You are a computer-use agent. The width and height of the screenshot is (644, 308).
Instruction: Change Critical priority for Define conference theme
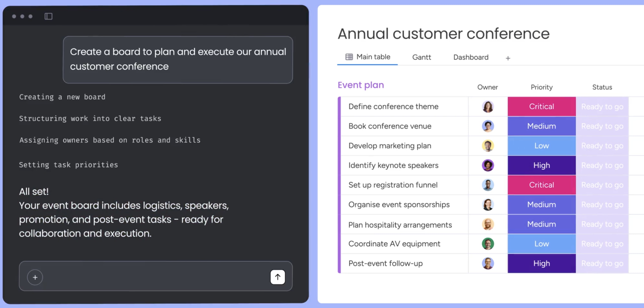542,107
